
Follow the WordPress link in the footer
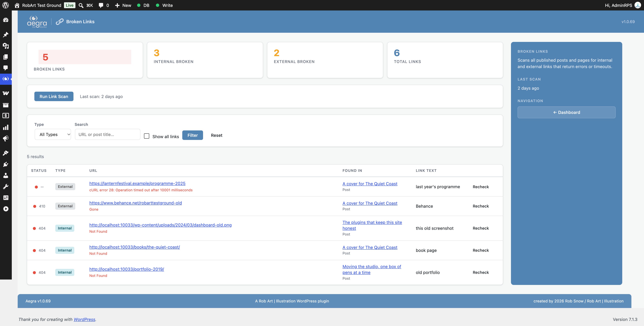(x=84, y=319)
